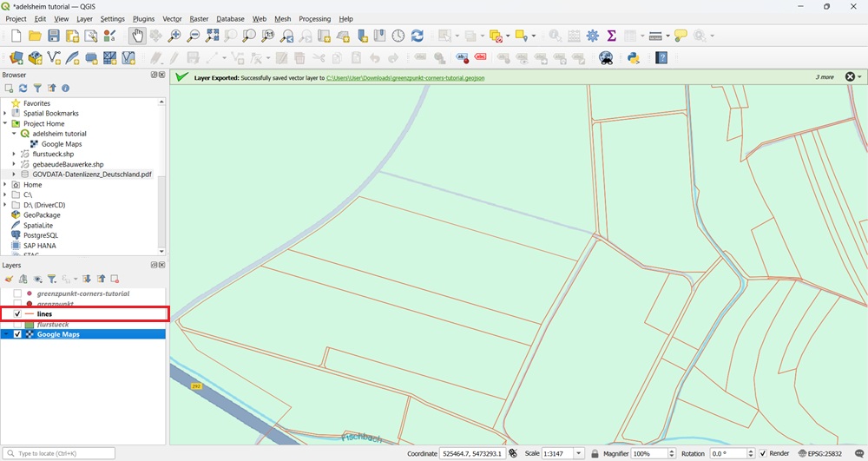Click the Type to locate search field
This screenshot has width=868, height=461.
(61, 453)
